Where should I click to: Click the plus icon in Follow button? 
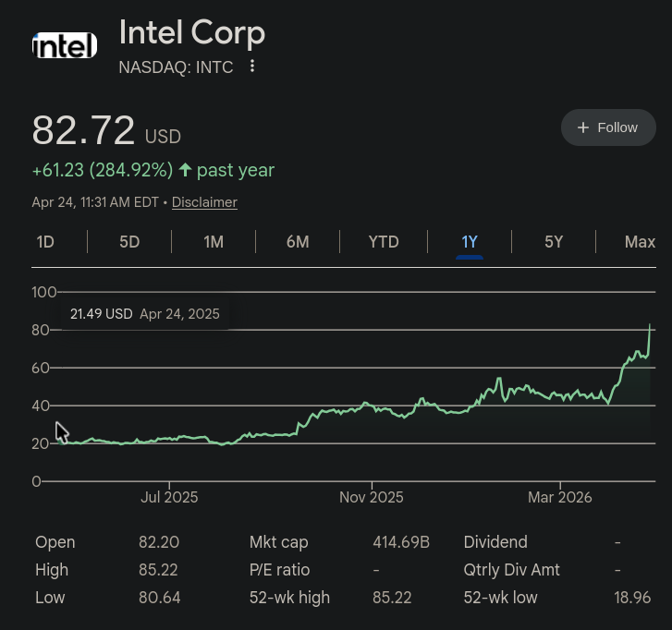[x=583, y=127]
